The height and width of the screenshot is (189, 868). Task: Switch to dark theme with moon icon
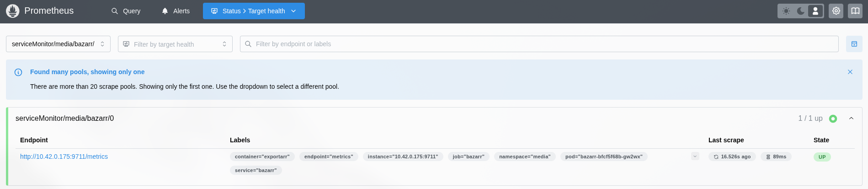click(801, 11)
